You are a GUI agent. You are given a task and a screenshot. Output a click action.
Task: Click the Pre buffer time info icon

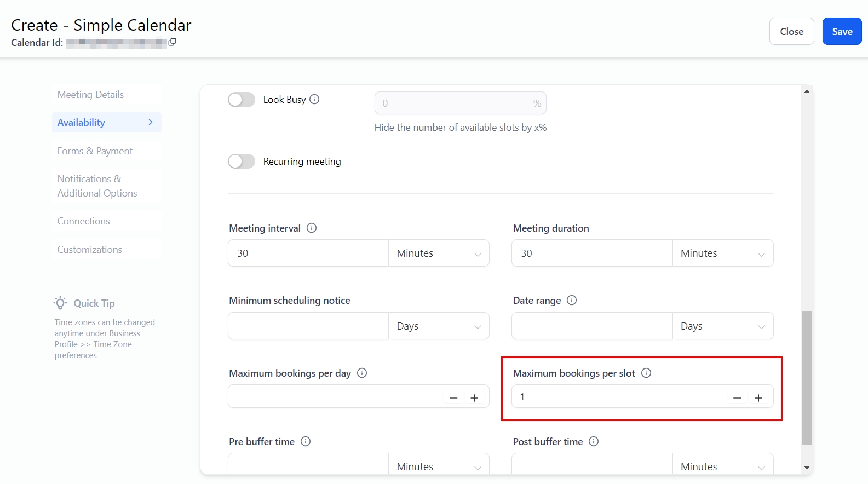click(306, 441)
